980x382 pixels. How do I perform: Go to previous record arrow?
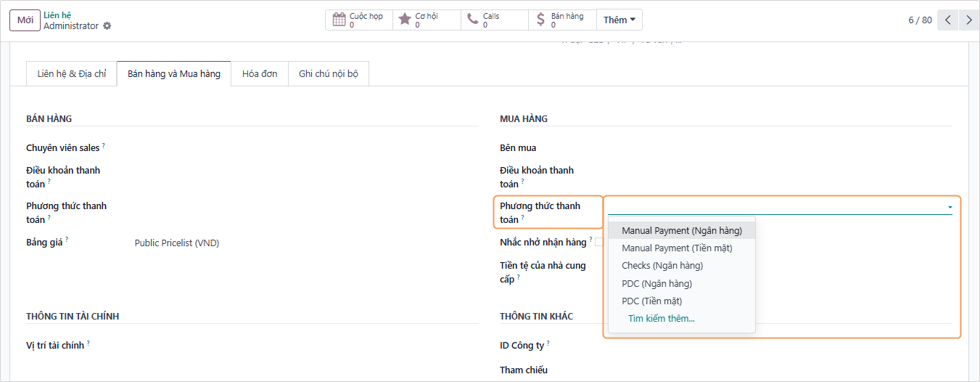(x=947, y=20)
